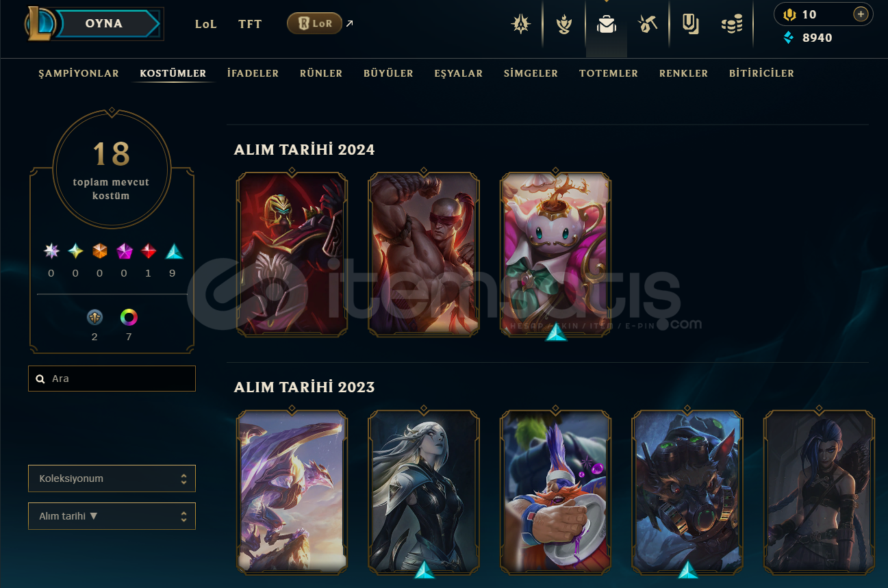Open the Alım tarihi sort dropdown
The image size is (888, 588).
112,516
